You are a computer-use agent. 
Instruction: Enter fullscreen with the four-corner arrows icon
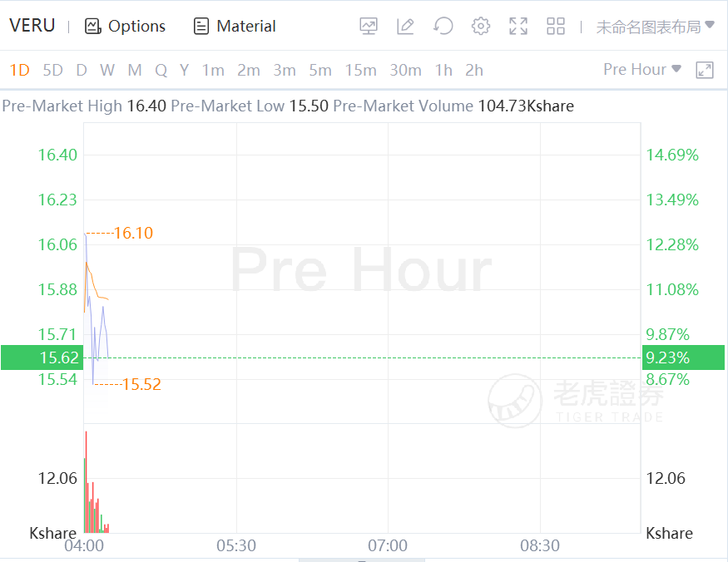(518, 26)
